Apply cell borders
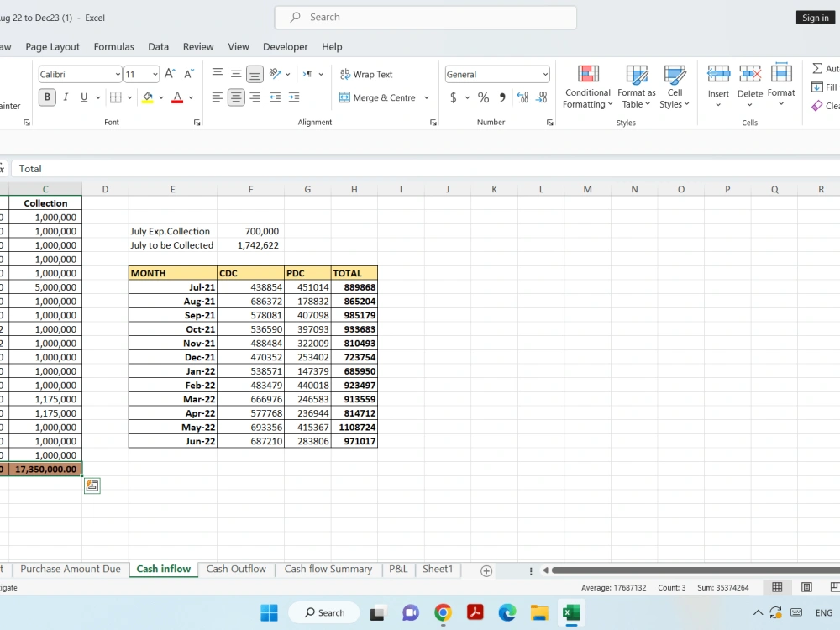This screenshot has height=630, width=840. tap(115, 97)
